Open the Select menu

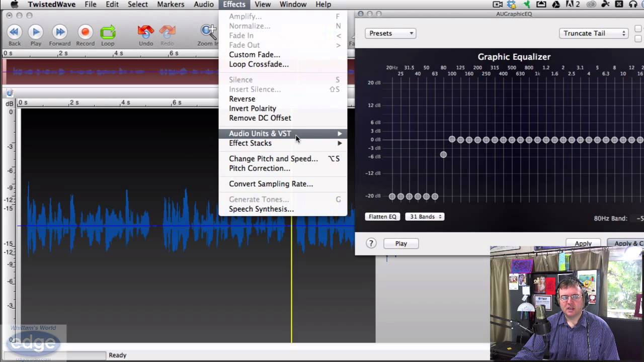[x=138, y=5]
